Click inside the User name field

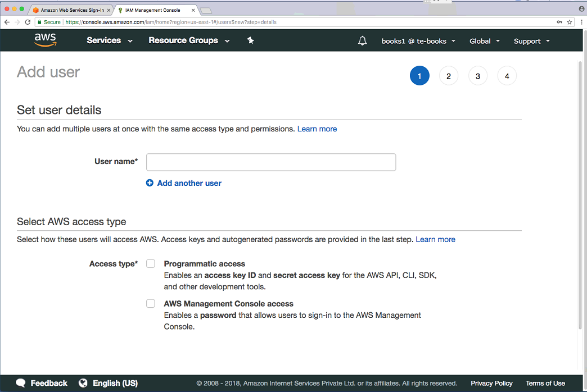pos(271,162)
